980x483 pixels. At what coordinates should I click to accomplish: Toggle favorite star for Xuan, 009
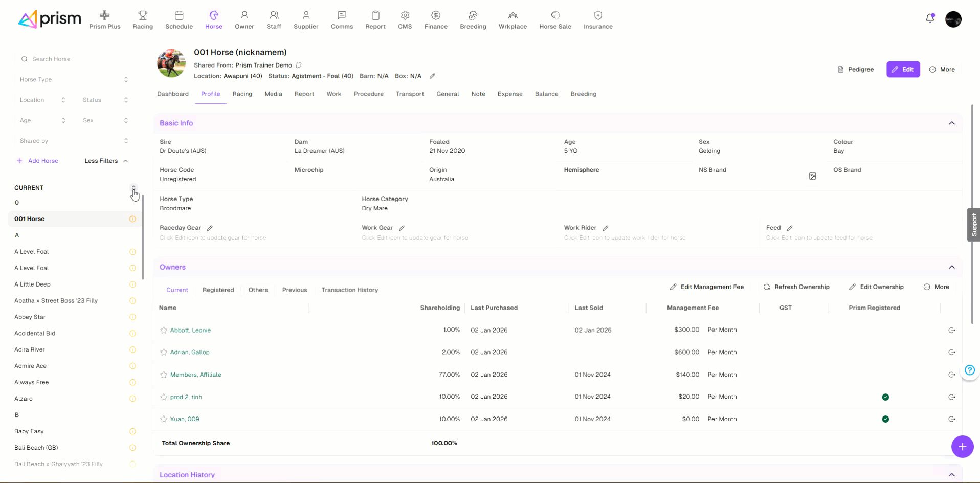[x=164, y=419]
